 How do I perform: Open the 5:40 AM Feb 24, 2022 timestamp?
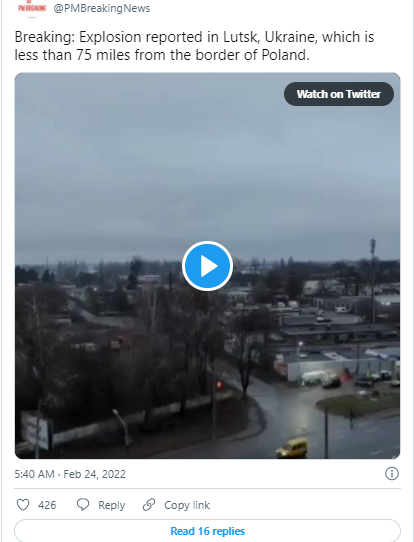[x=70, y=474]
